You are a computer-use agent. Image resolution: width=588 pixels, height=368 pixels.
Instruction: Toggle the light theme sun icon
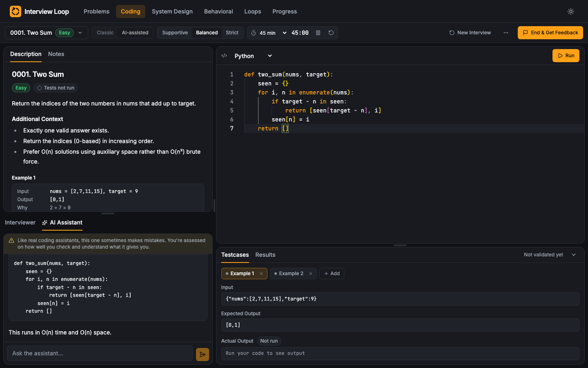click(x=571, y=11)
